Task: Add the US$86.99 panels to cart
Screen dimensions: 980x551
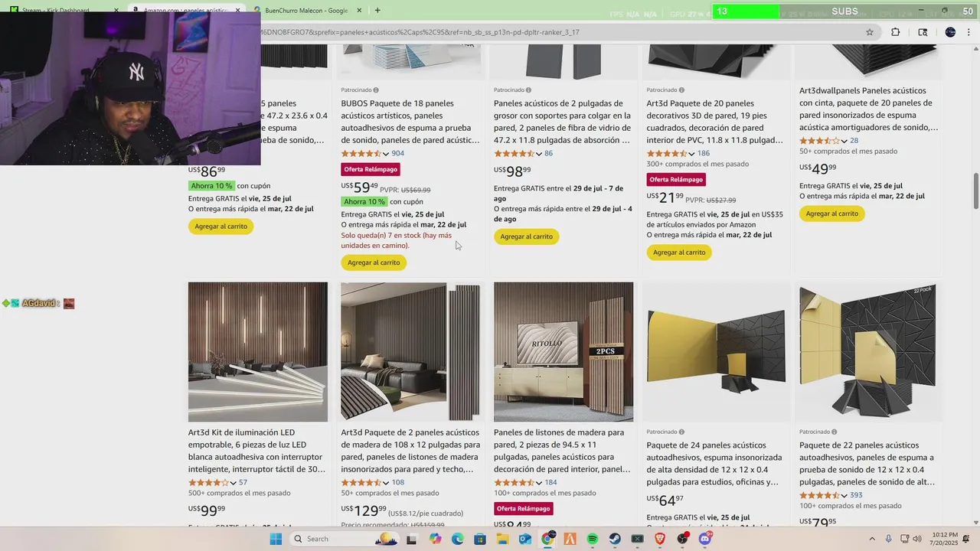Action: (x=220, y=227)
